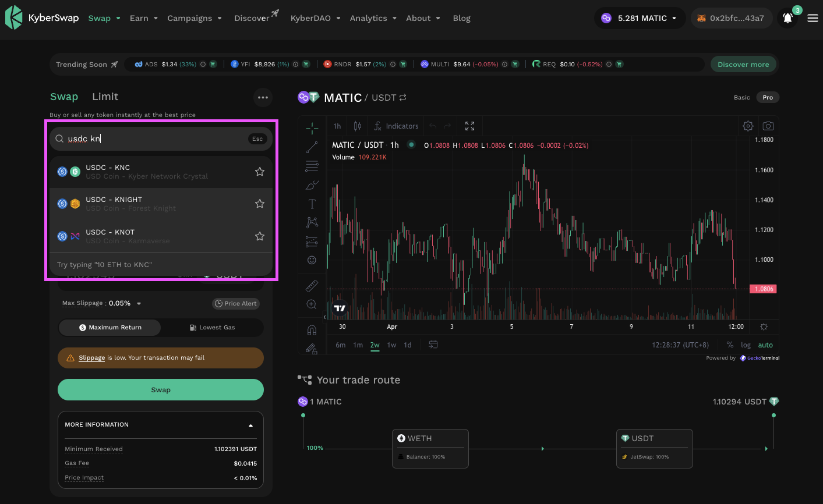Click the zoom in magnifier tool
The width and height of the screenshot is (823, 504).
pyautogui.click(x=312, y=304)
